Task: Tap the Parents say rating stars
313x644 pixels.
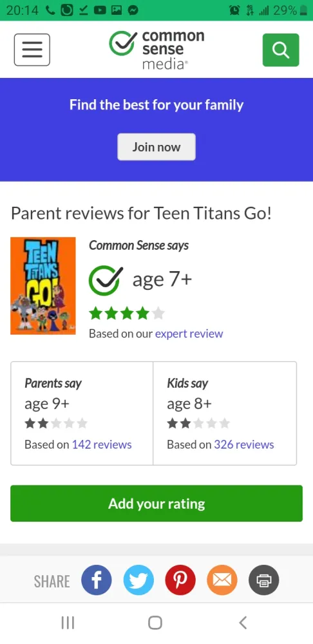Action: (56, 423)
